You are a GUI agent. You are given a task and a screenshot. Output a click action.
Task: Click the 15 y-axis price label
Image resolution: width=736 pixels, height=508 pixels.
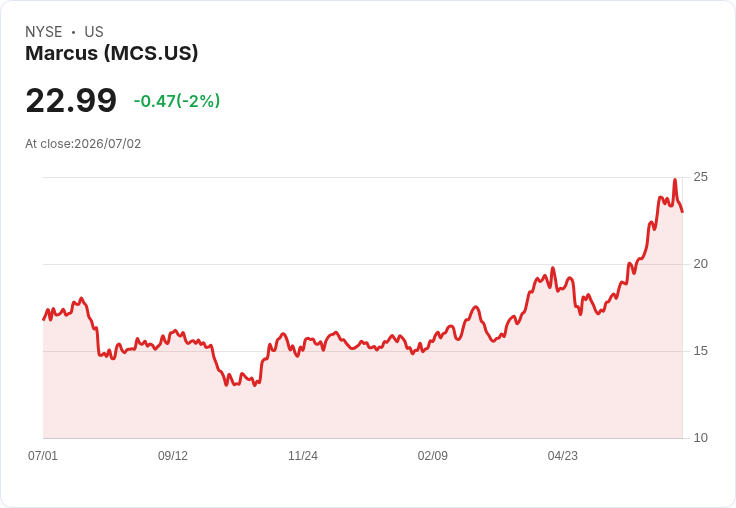pos(700,351)
